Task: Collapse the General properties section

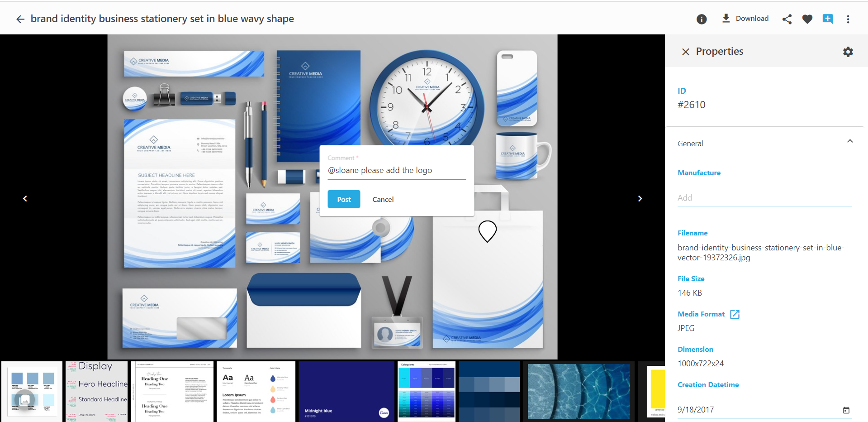Action: (850, 141)
